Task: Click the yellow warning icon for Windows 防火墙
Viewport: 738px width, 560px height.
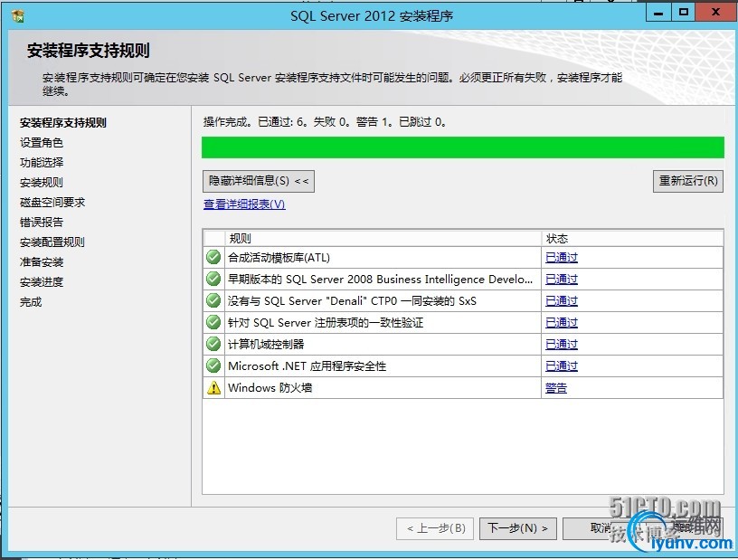Action: (213, 387)
